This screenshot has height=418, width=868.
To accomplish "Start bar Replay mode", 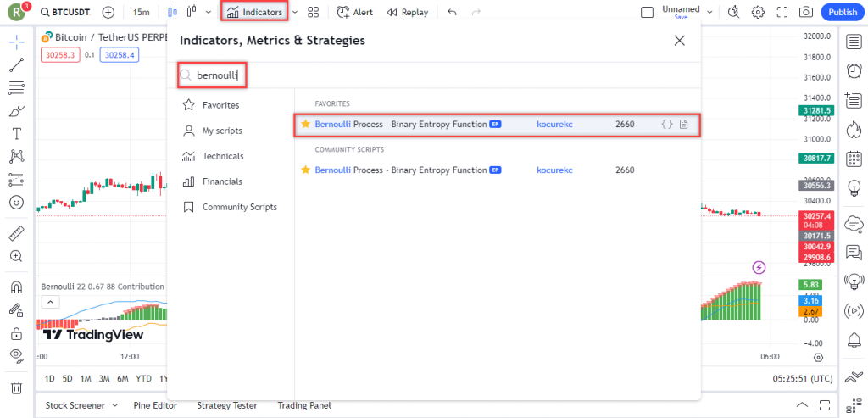I will (x=408, y=12).
